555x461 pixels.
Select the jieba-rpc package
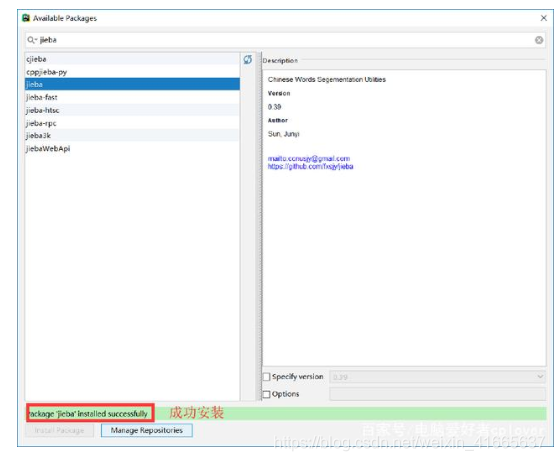point(132,123)
